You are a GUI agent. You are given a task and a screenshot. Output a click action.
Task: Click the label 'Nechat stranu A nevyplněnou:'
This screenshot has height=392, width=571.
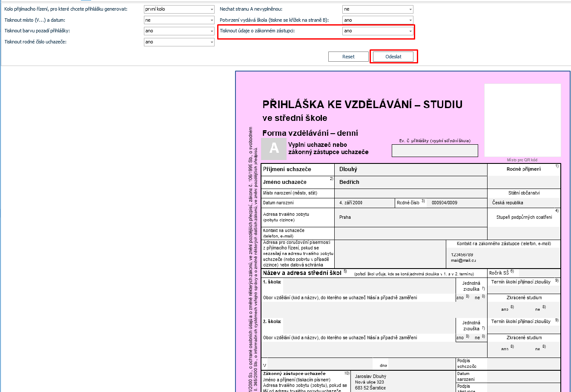pyautogui.click(x=251, y=9)
